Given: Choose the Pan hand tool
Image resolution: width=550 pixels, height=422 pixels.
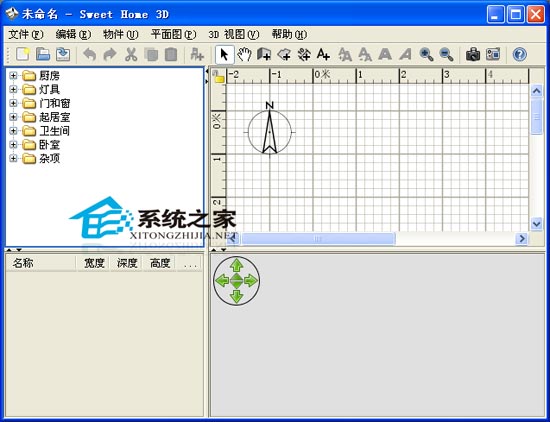Looking at the screenshot, I should pos(244,54).
